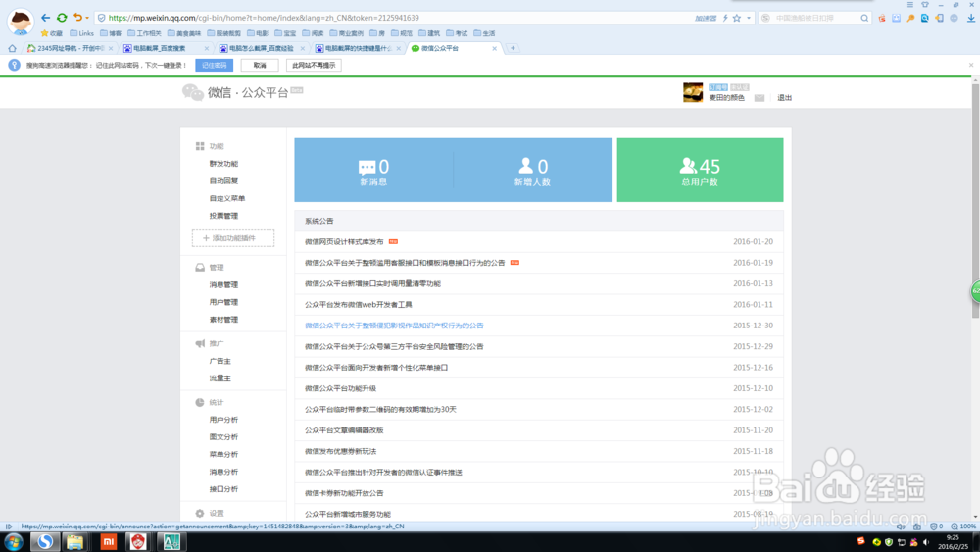This screenshot has width=980, height=552.
Task: Open 图文分析 in the sidebar
Action: (x=223, y=437)
